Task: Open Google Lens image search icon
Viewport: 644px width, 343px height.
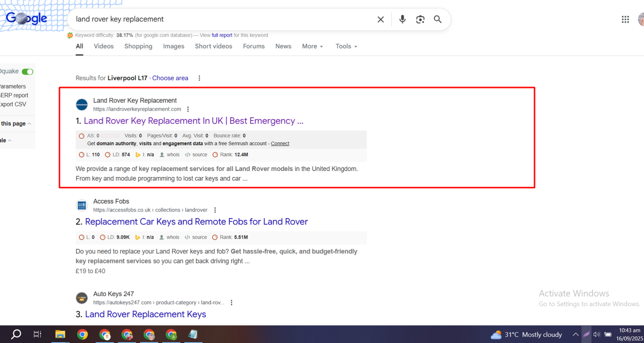Action: 420,19
